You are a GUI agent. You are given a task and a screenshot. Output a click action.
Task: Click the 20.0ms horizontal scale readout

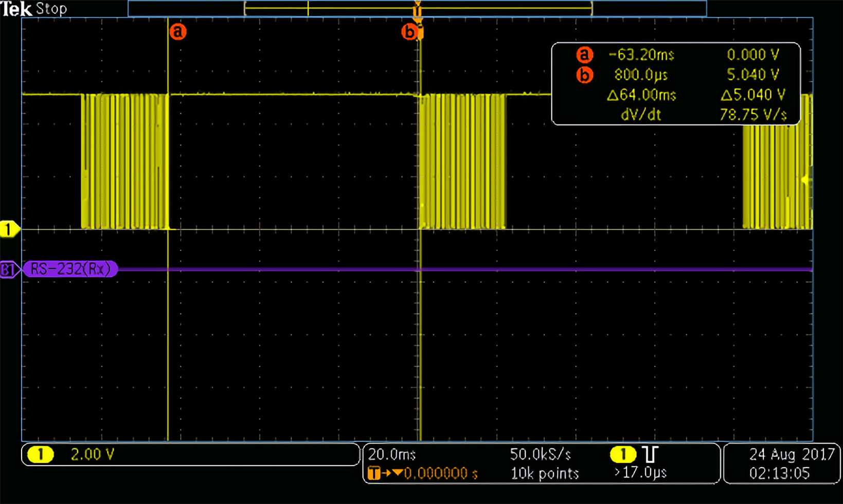pos(392,455)
